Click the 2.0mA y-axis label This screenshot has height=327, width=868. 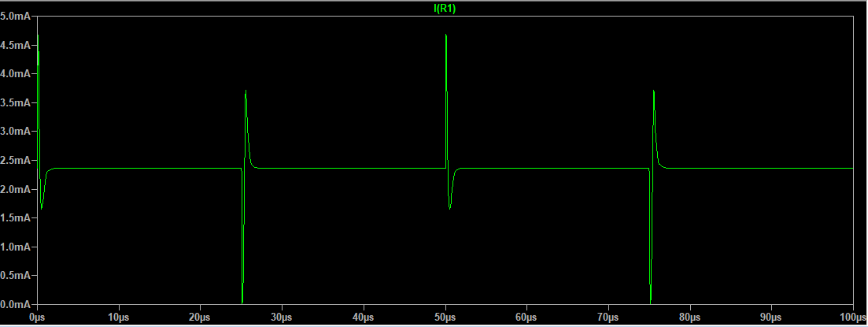(15, 189)
